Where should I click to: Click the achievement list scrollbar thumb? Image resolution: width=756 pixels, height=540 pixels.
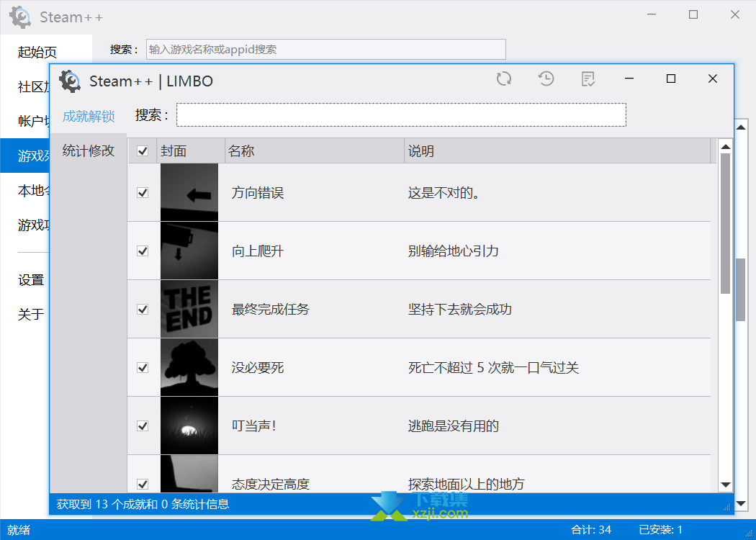[726, 223]
